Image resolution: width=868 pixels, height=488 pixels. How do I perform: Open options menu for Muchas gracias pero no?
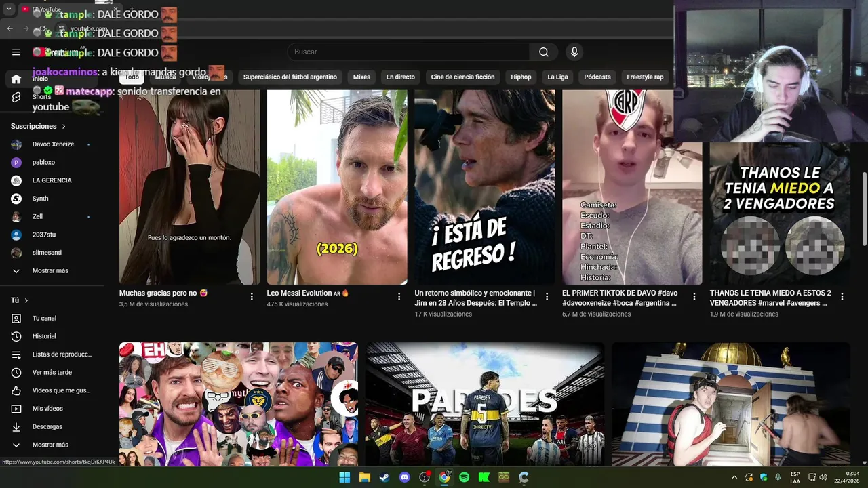coord(252,296)
